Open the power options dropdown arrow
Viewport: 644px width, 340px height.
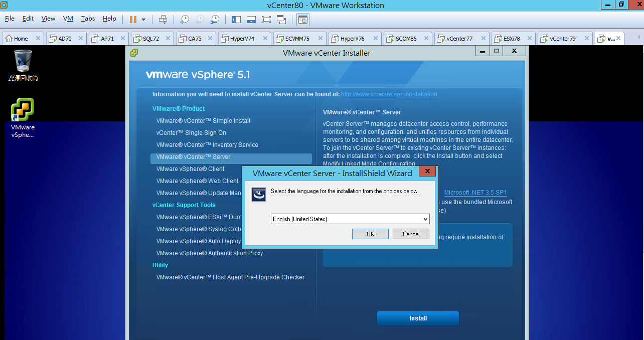point(143,20)
